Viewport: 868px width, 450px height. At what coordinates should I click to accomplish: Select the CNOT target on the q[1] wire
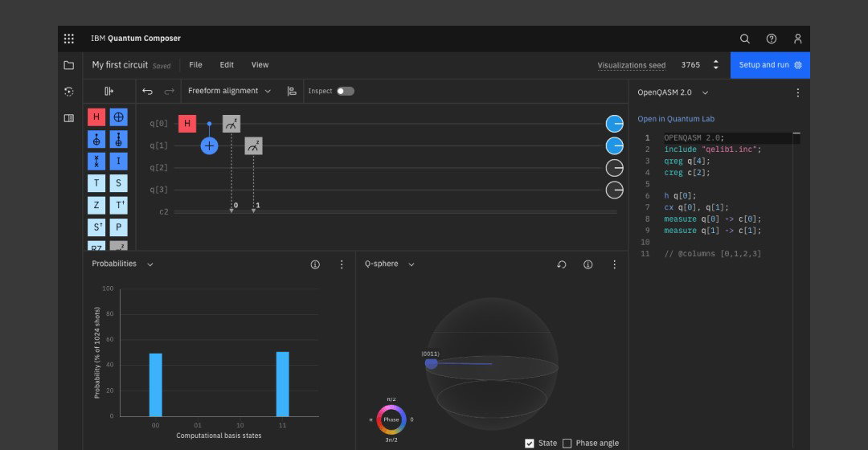click(209, 146)
